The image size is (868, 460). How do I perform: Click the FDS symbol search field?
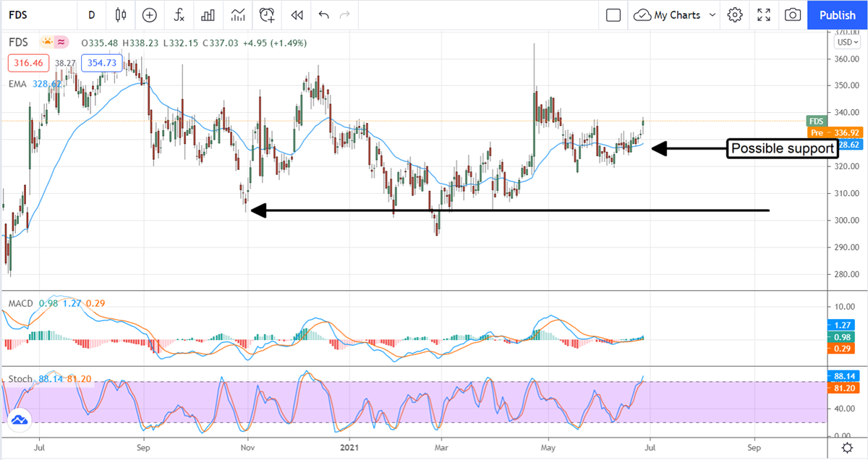[29, 14]
